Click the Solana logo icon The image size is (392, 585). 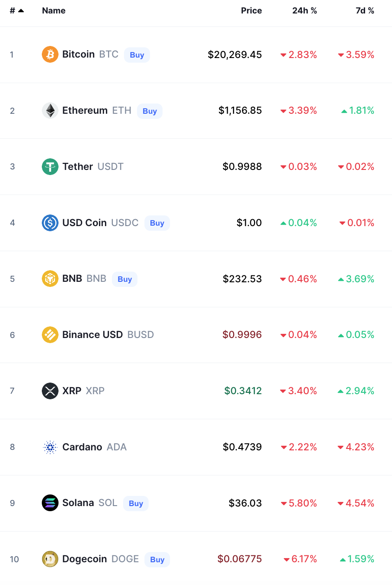click(x=50, y=503)
